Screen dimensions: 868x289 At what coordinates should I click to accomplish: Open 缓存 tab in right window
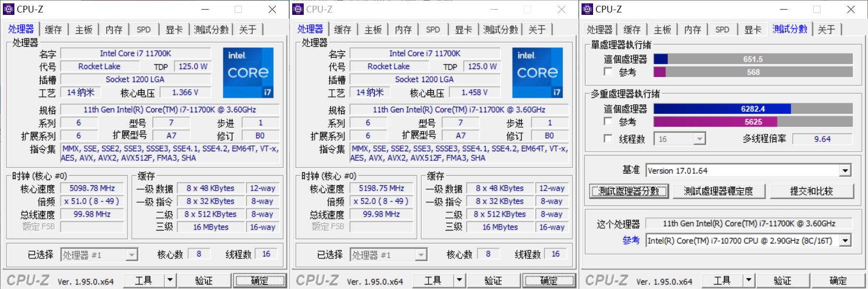632,30
